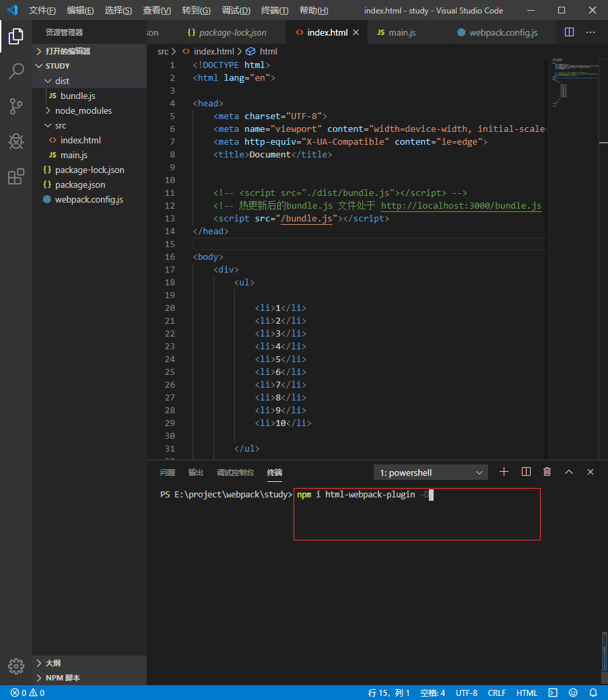Open the 终端(T) menu
The height and width of the screenshot is (700, 608).
274,10
